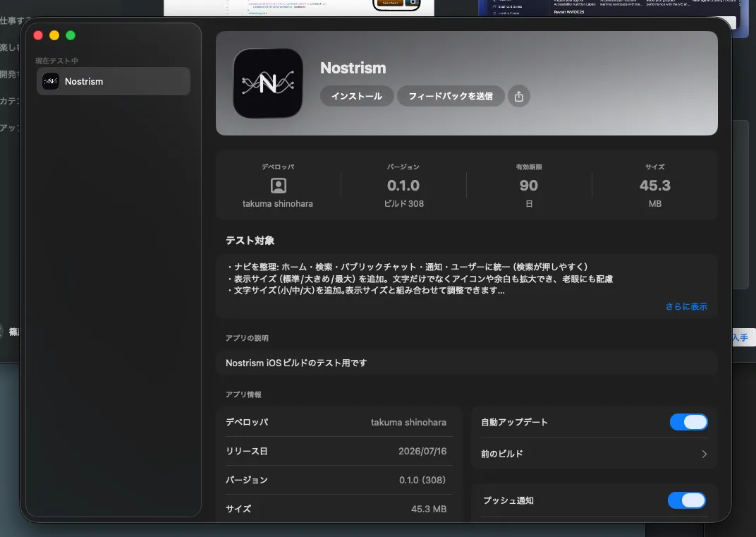The image size is (756, 537).
Task: Open the 前のビルド row
Action: coord(594,454)
